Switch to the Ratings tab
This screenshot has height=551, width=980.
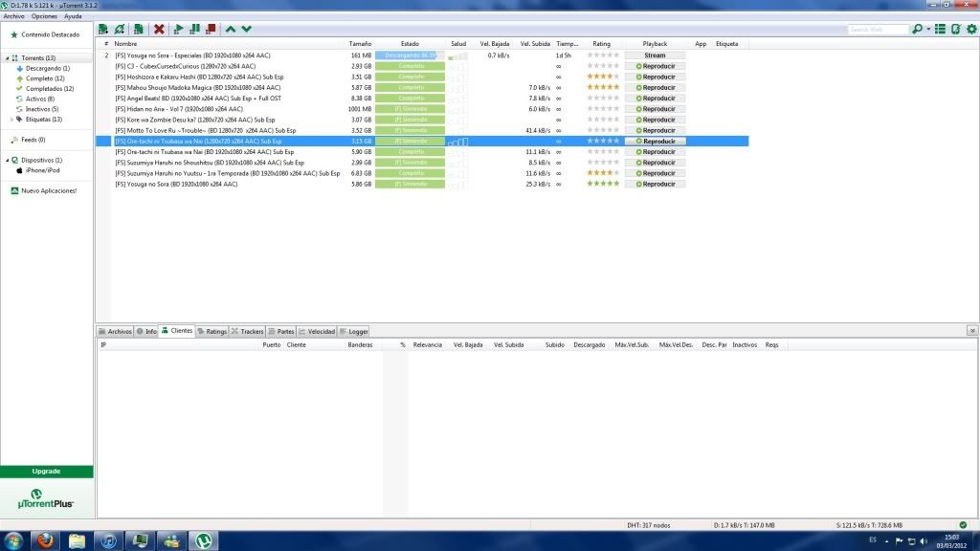point(212,332)
